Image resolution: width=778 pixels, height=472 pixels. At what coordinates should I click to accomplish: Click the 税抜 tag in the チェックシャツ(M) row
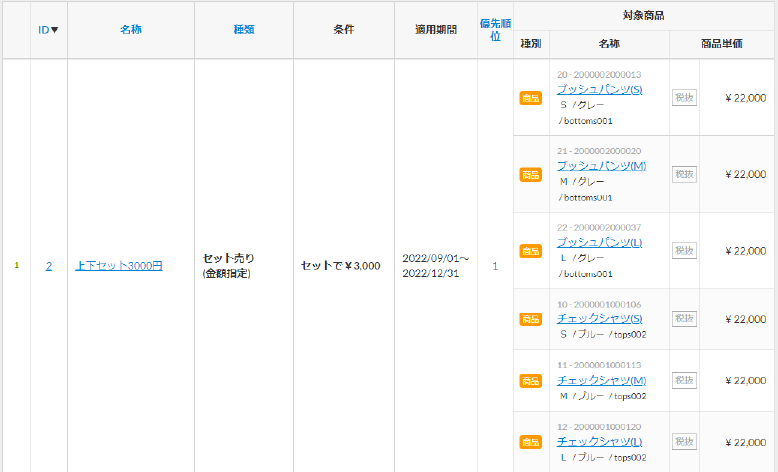684,381
